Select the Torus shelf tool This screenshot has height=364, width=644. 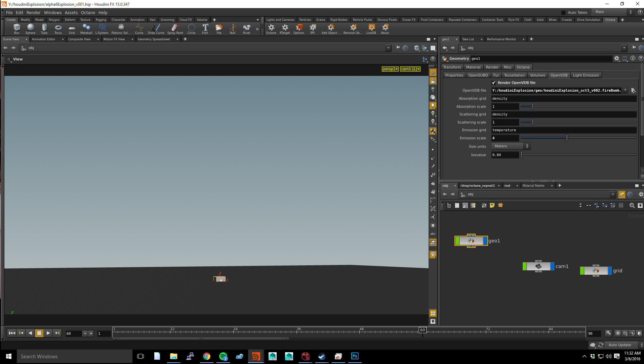pos(58,29)
